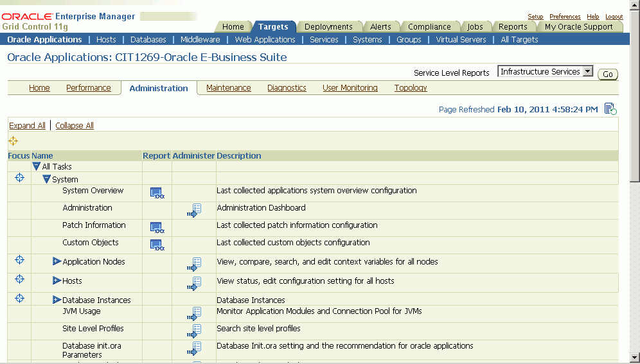Click the Report column header
The image size is (640, 364).
pyautogui.click(x=156, y=156)
